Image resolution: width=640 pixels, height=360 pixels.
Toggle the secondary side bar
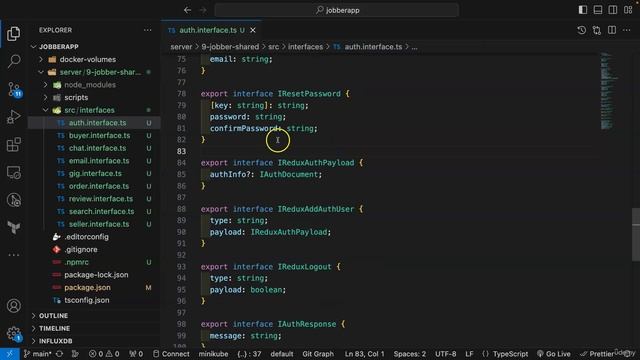[613, 10]
